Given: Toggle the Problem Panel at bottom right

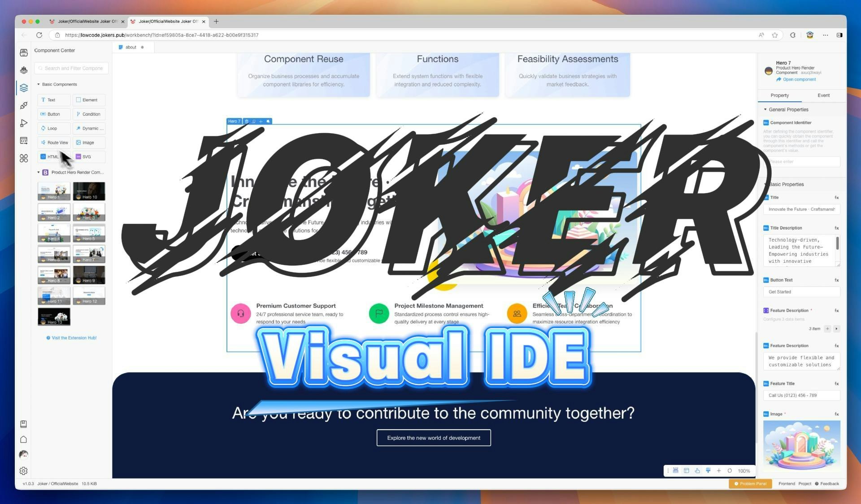Looking at the screenshot, I should (750, 484).
